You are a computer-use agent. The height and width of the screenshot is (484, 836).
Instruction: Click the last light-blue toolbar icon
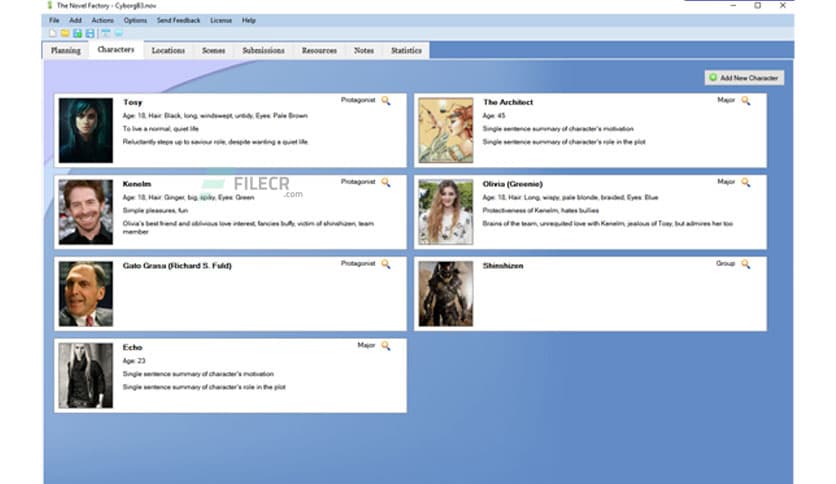point(119,34)
